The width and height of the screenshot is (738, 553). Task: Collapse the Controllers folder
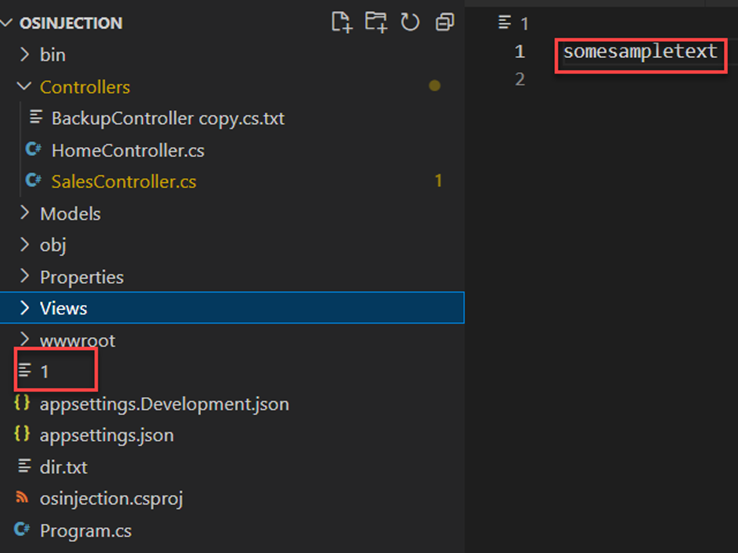tap(25, 87)
